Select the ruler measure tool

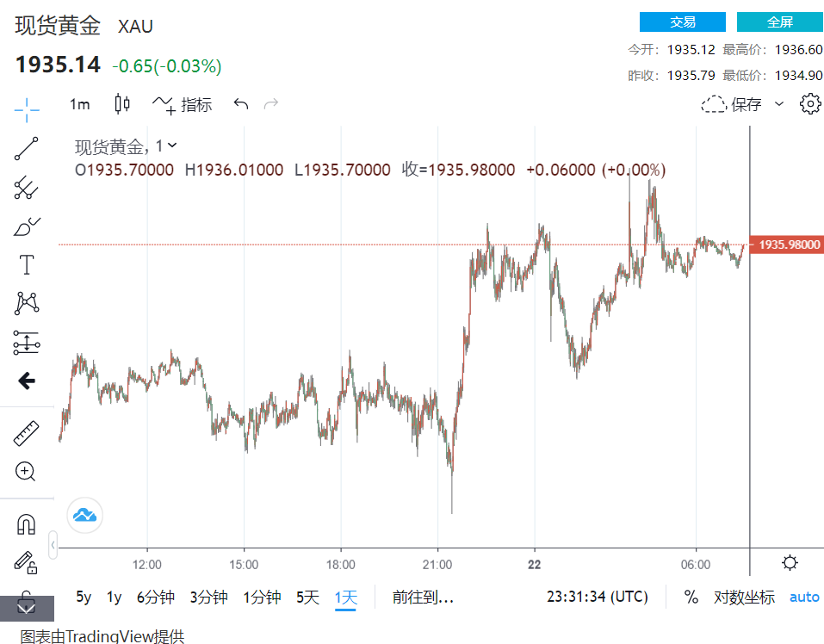click(27, 433)
